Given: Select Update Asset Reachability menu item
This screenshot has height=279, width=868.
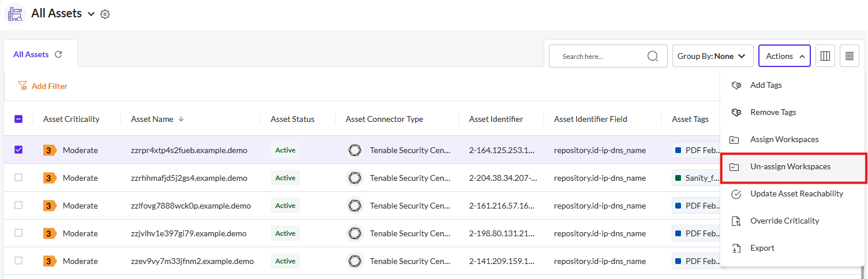Looking at the screenshot, I should point(793,194).
